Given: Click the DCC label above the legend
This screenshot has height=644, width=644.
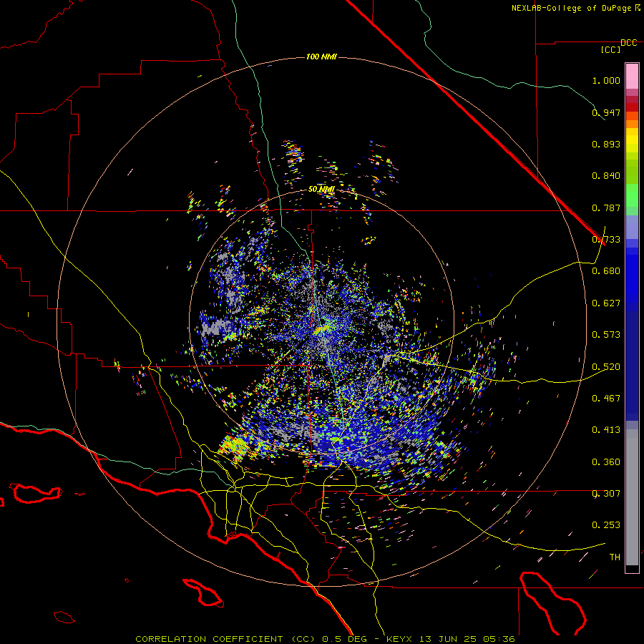Looking at the screenshot, I should point(629,43).
